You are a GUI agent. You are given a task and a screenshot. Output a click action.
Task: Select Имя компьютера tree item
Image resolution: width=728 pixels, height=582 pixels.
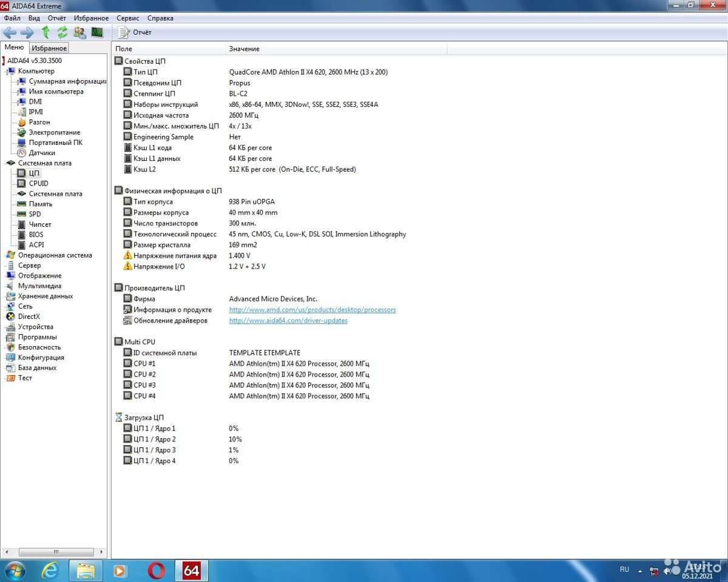[x=56, y=92]
